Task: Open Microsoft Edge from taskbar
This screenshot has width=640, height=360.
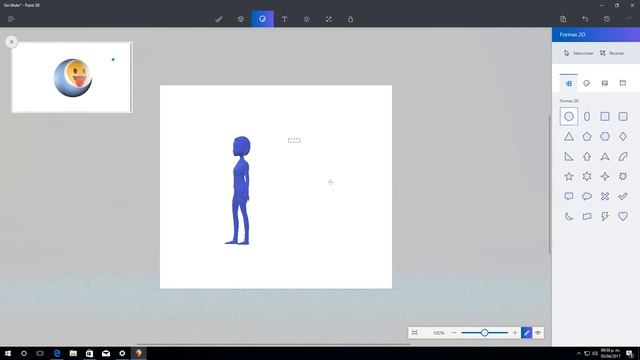Action: [x=57, y=353]
